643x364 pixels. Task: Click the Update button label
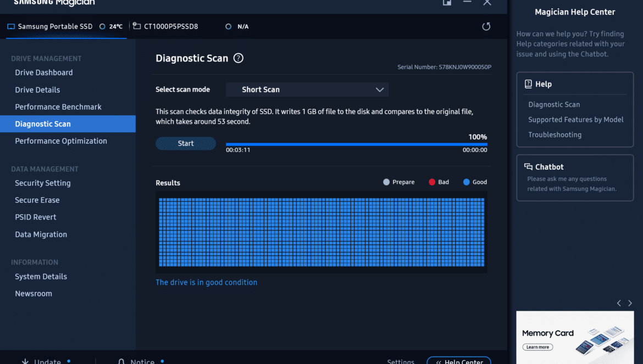tap(47, 362)
